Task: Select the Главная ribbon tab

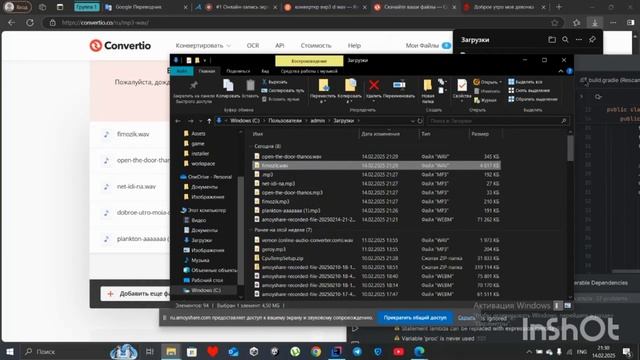Action: click(207, 71)
